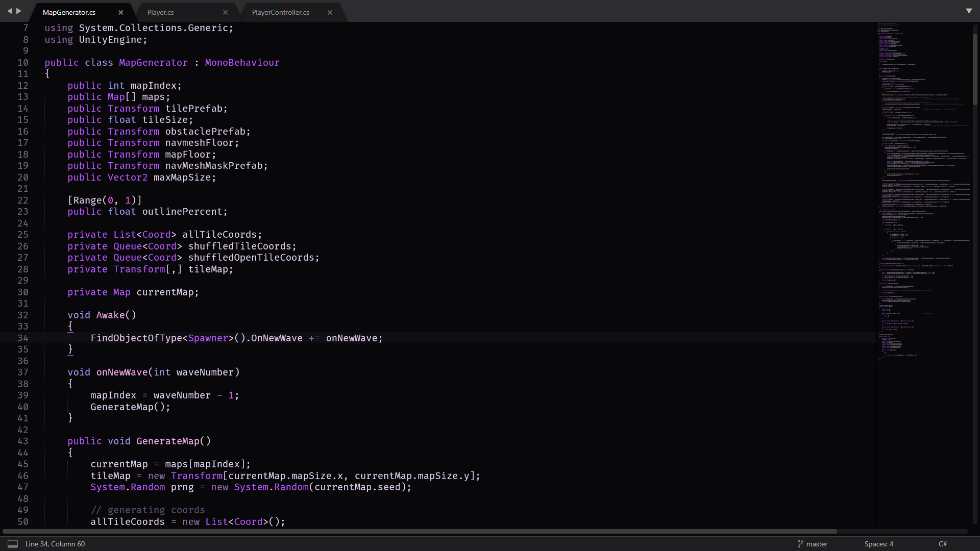The height and width of the screenshot is (551, 980).
Task: Place cursor on the GenerateMap(); call
Action: [x=130, y=407]
